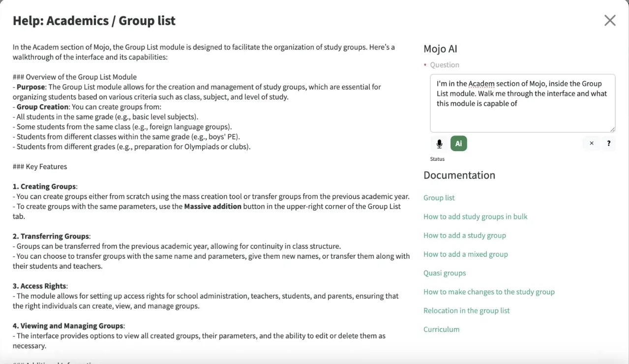Click the ### Overview of the Group List Module line

pyautogui.click(x=75, y=77)
